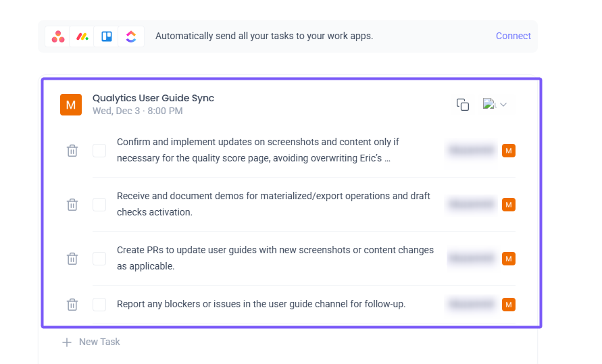Delete the 'Receive and document demos' task
The width and height of the screenshot is (602, 364).
[72, 205]
